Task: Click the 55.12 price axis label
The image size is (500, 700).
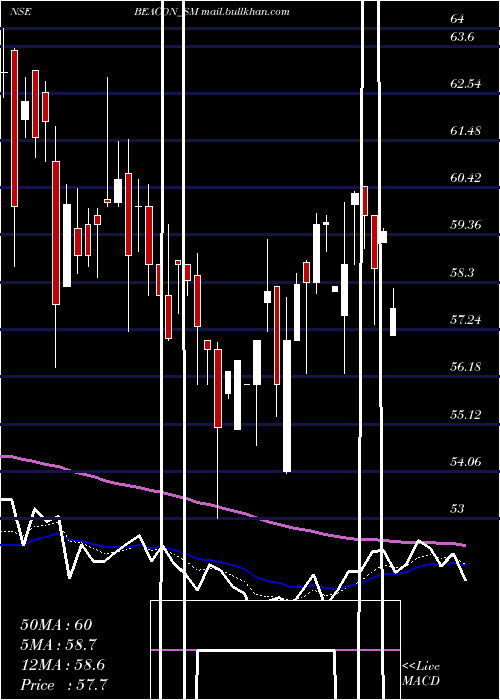Action: 466,415
